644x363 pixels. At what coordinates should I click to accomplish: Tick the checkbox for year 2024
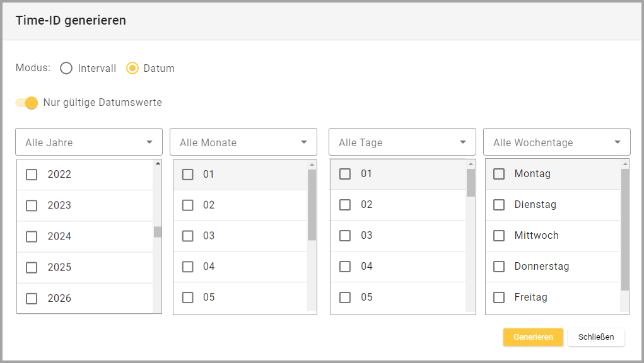click(32, 236)
